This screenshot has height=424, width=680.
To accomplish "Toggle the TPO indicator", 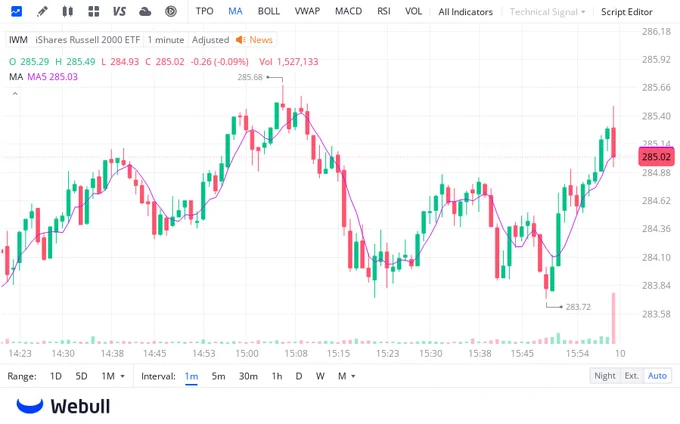I will (x=204, y=11).
